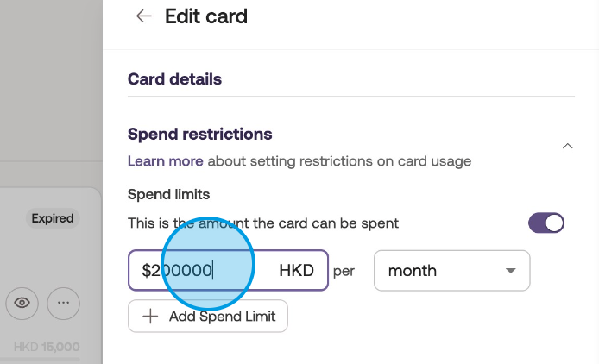Click the Spend limits label
Screen dimensions: 599x364
168,195
